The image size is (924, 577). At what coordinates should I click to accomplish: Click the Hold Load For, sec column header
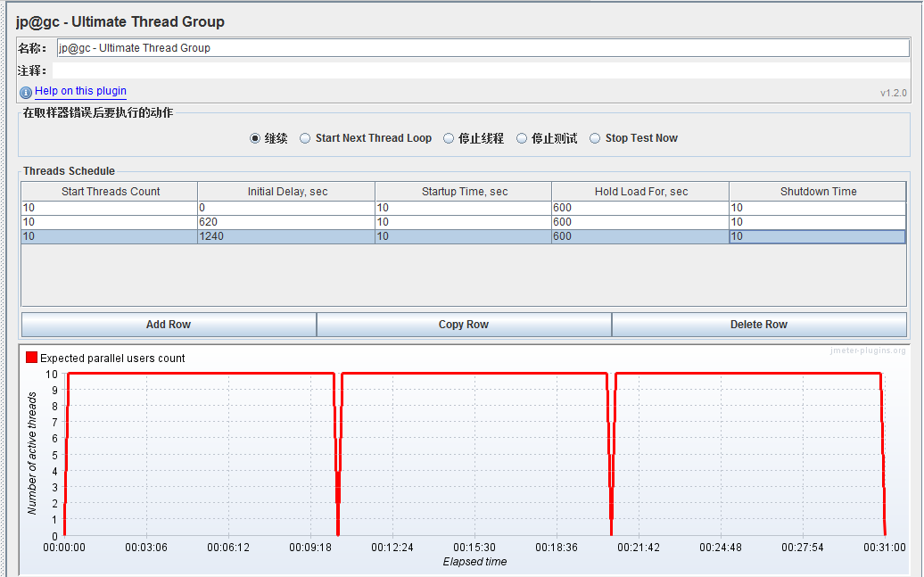[640, 192]
